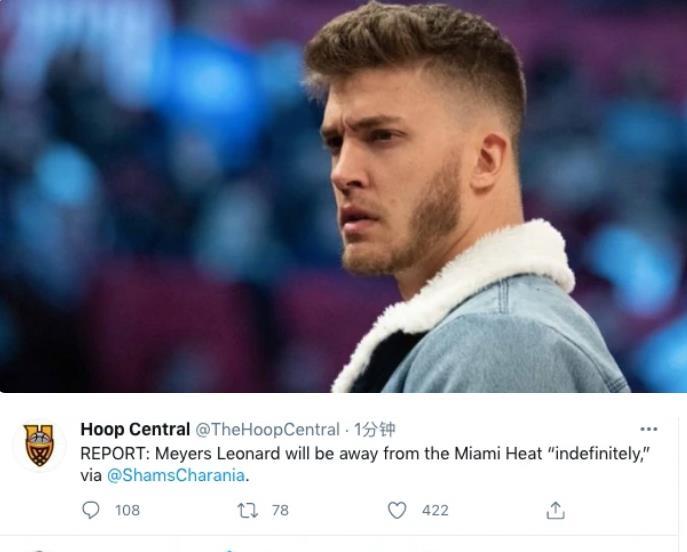The image size is (687, 552).
Task: Retweet the Hoop Central post
Action: (x=246, y=510)
